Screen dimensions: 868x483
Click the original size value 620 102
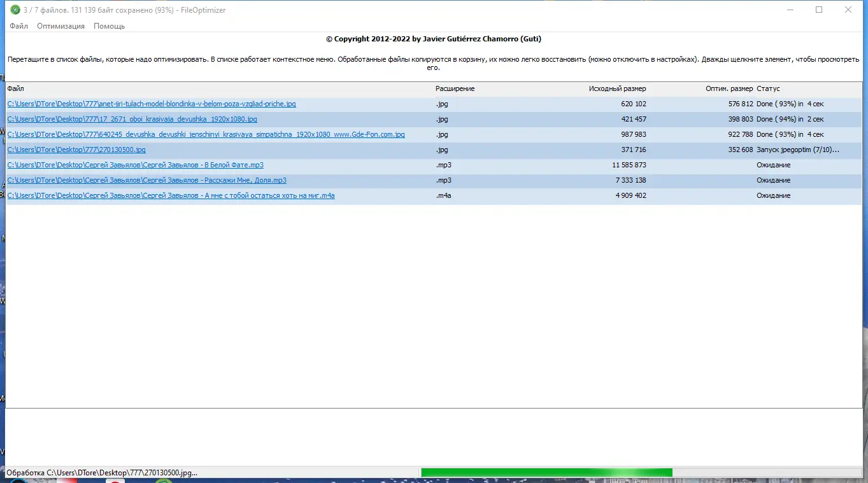(x=634, y=104)
